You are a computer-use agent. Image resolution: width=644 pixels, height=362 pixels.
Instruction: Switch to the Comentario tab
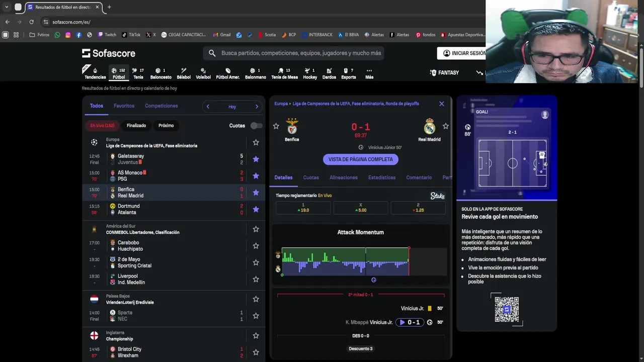point(419,177)
